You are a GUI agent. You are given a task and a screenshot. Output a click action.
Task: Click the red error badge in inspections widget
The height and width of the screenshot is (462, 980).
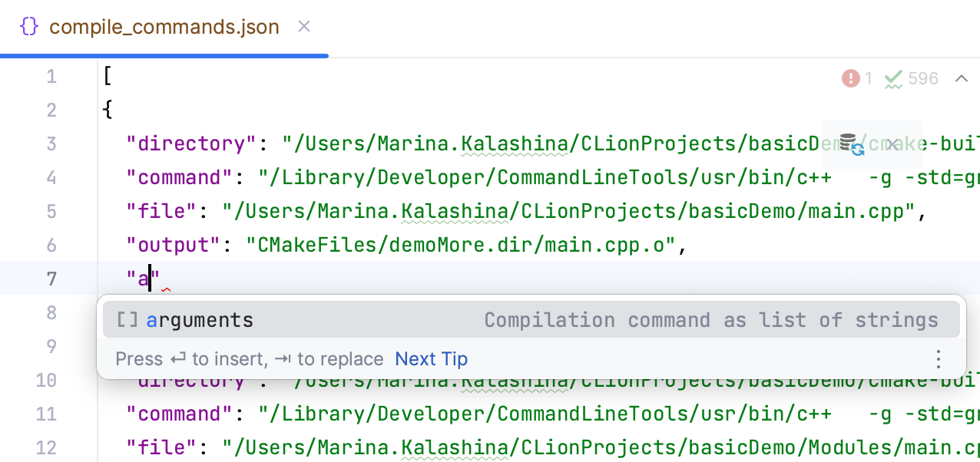[x=855, y=78]
